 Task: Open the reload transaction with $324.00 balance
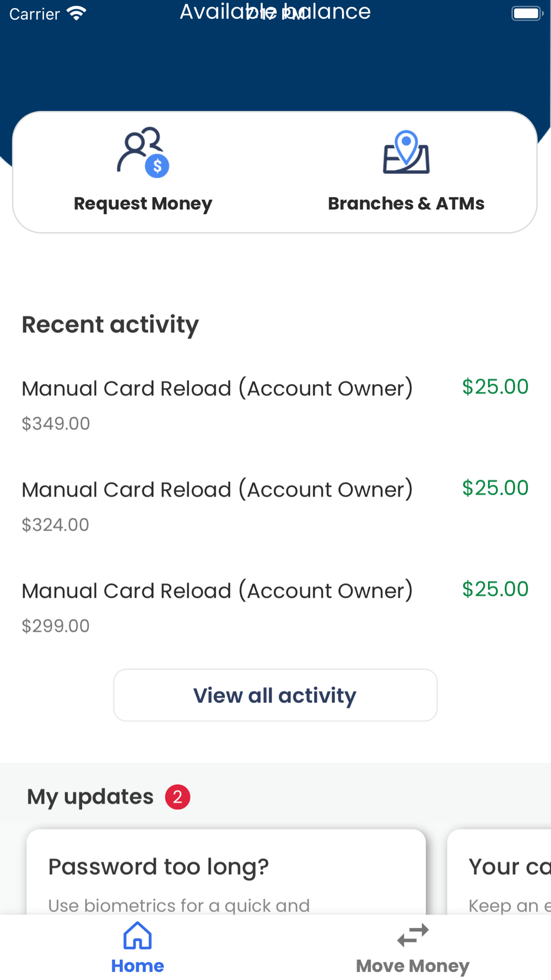pyautogui.click(x=275, y=506)
